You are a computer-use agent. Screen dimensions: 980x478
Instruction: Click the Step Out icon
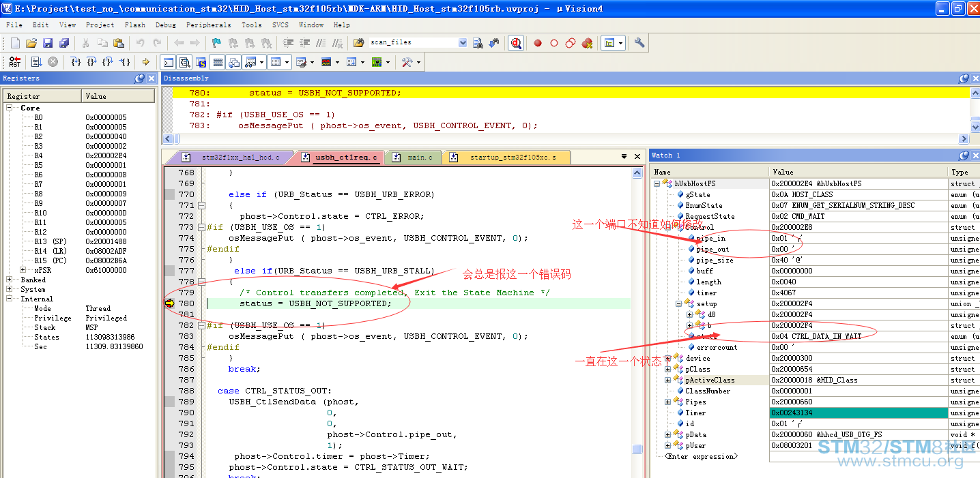(x=109, y=62)
